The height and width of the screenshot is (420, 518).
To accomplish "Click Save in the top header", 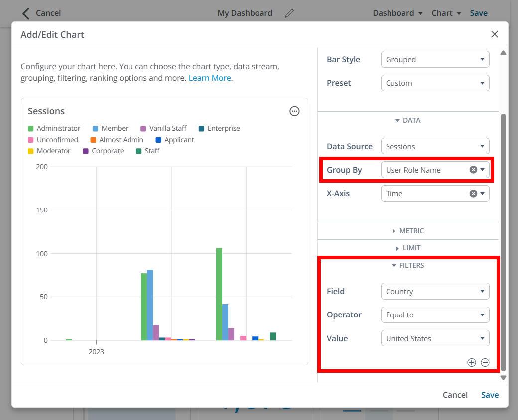I will (478, 13).
